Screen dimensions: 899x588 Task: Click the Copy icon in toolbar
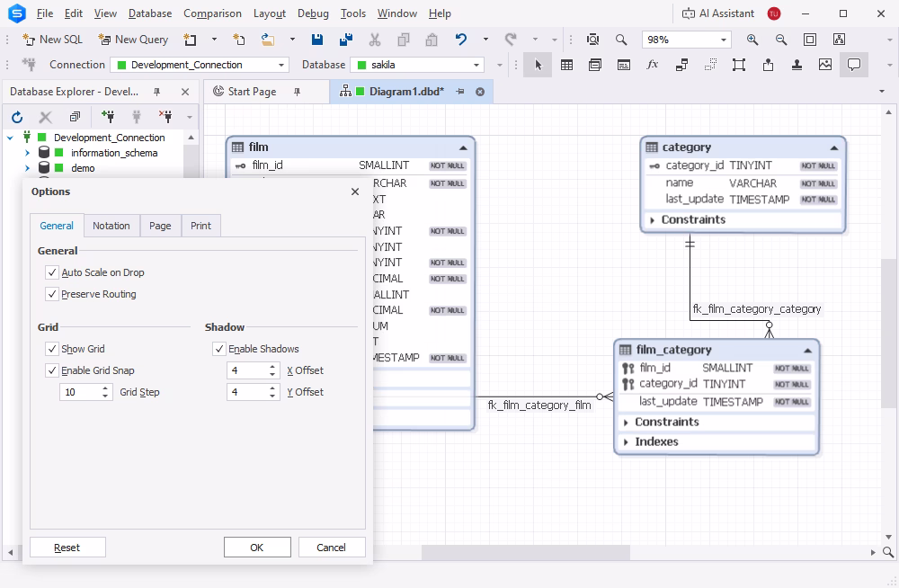403,40
